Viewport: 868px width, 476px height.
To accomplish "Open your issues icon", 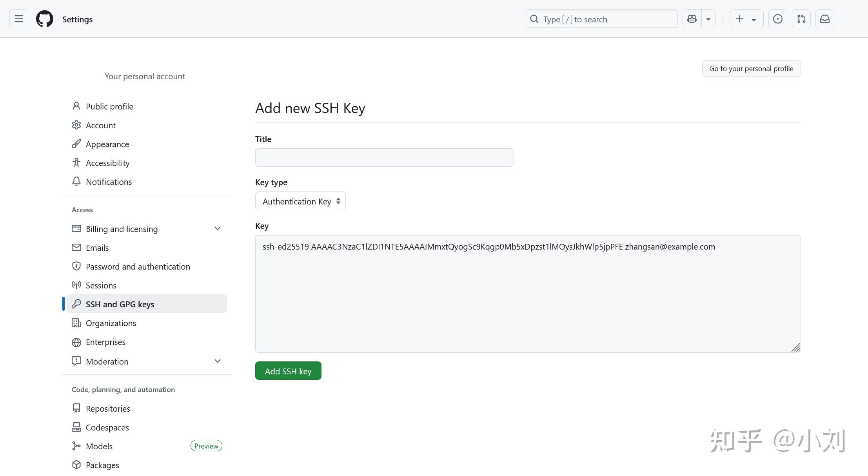I will pyautogui.click(x=777, y=18).
